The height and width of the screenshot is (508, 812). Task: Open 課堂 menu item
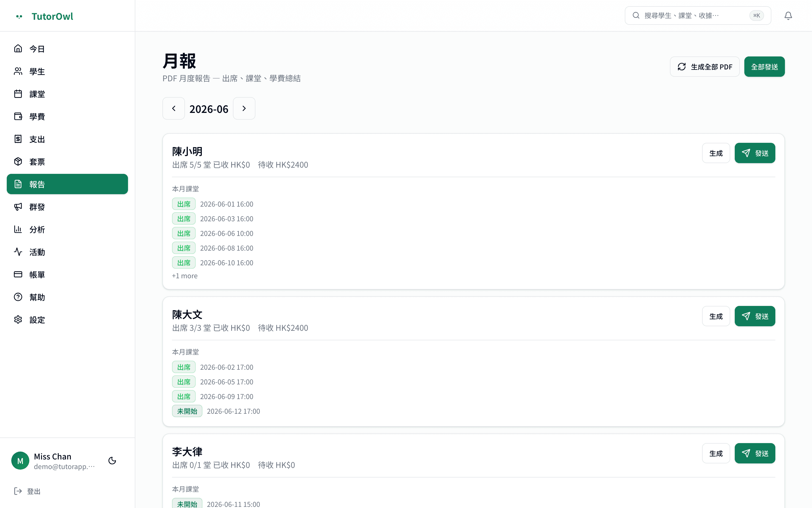(67, 94)
